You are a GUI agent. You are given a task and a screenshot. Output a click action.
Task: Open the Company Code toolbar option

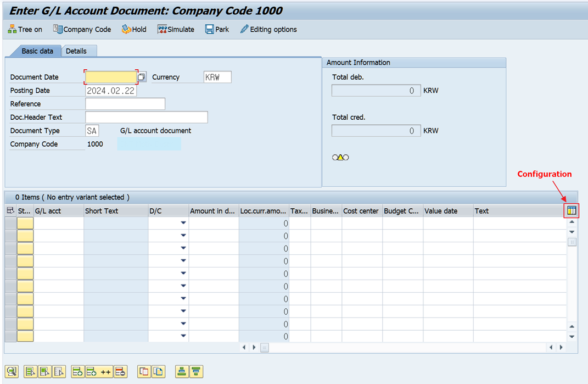pyautogui.click(x=82, y=29)
